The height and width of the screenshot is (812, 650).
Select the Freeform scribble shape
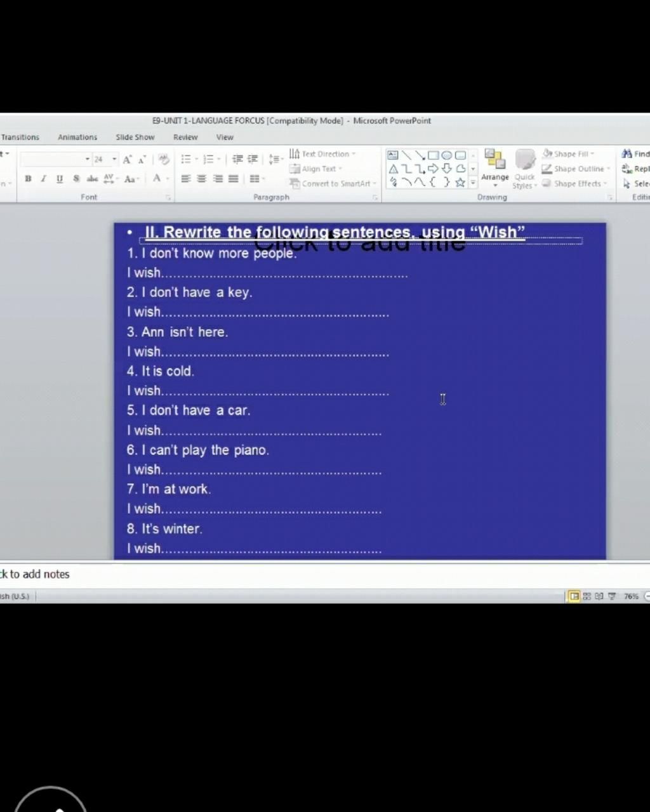pyautogui.click(x=393, y=183)
